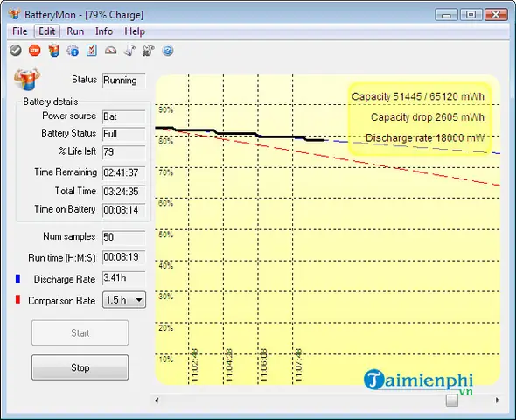Open the checklist configuration toolbar icon
Image resolution: width=516 pixels, height=420 pixels.
pyautogui.click(x=92, y=51)
